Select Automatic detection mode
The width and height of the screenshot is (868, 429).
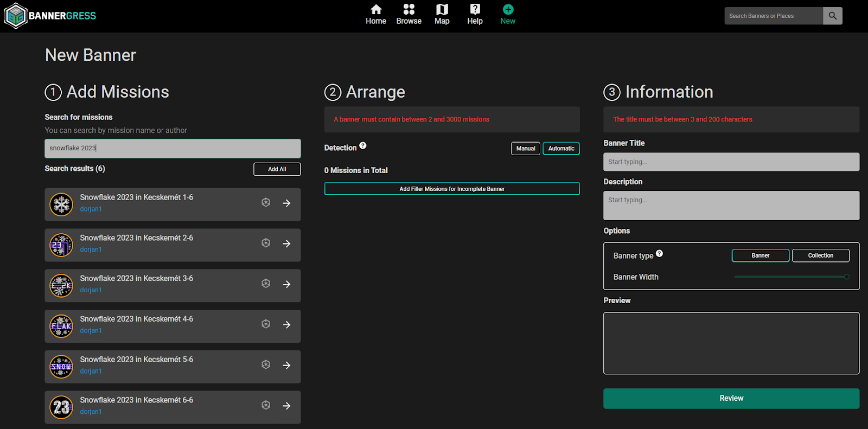pyautogui.click(x=561, y=149)
